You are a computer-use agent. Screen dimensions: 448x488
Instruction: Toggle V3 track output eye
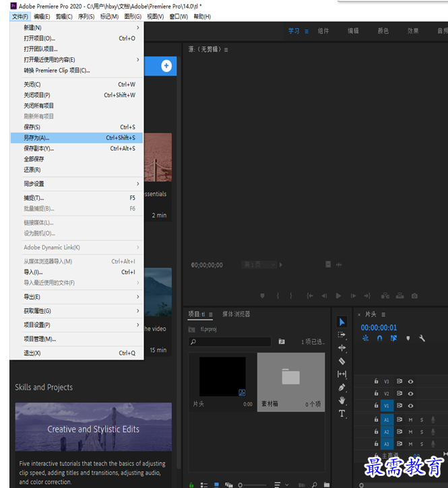tap(411, 381)
